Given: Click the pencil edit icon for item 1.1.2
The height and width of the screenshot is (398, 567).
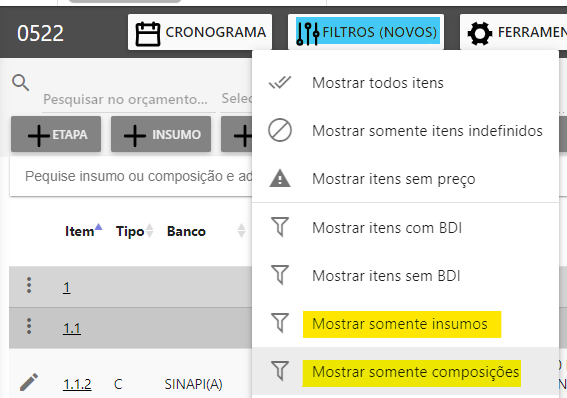Looking at the screenshot, I should pos(29,382).
